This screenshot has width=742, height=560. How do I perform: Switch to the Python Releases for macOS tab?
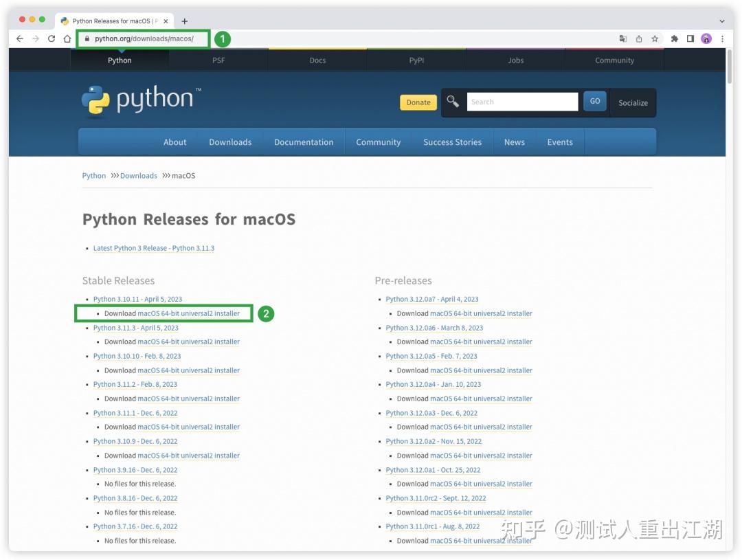click(x=113, y=21)
